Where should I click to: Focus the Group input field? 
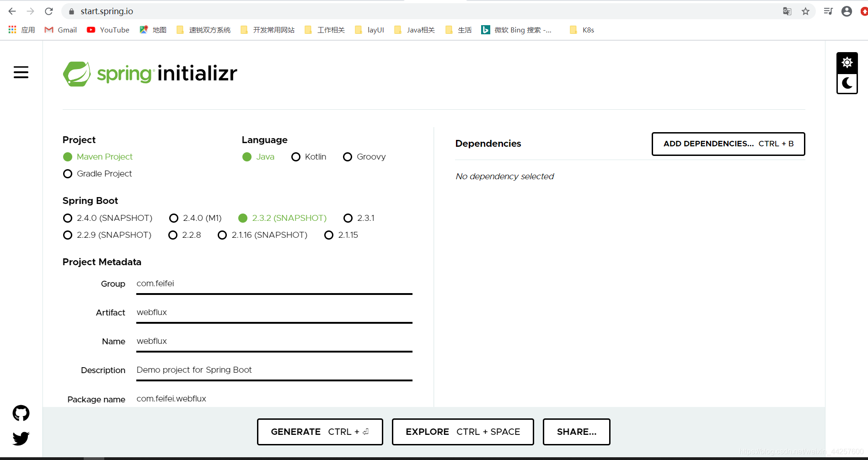point(274,283)
